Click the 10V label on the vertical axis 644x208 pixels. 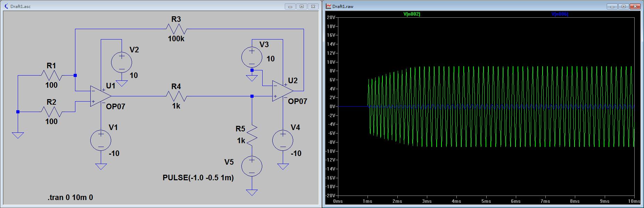pyautogui.click(x=331, y=62)
